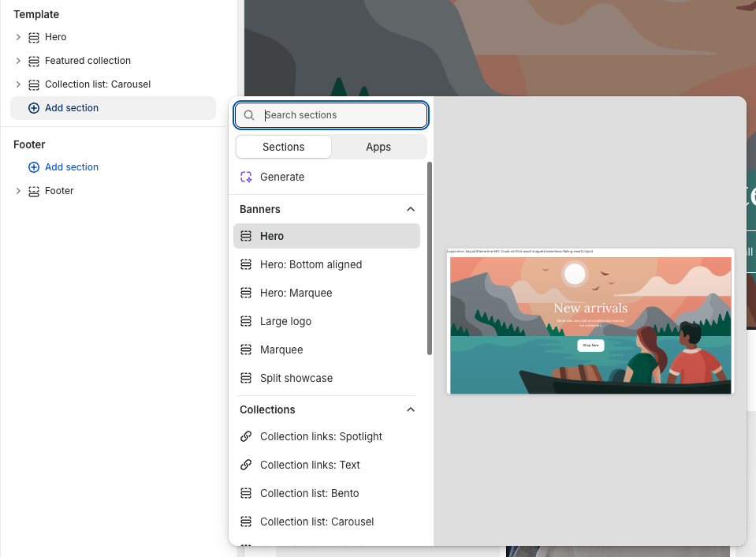
Task: Collapse the Collections category
Action: [x=410, y=409]
